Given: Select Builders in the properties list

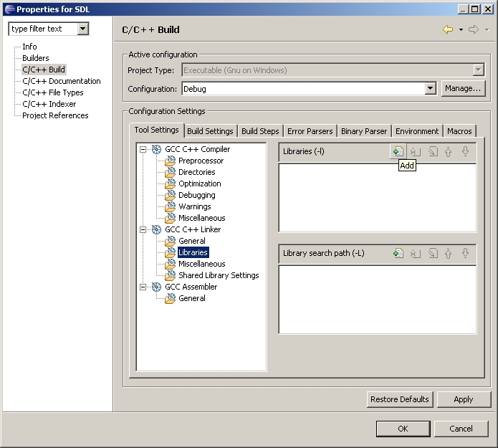Looking at the screenshot, I should (36, 58).
